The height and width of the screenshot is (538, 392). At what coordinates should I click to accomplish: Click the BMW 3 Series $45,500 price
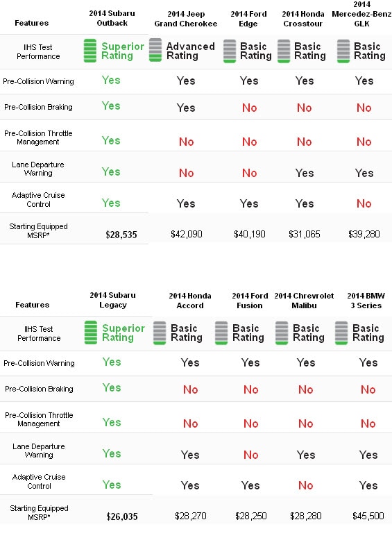(368, 516)
